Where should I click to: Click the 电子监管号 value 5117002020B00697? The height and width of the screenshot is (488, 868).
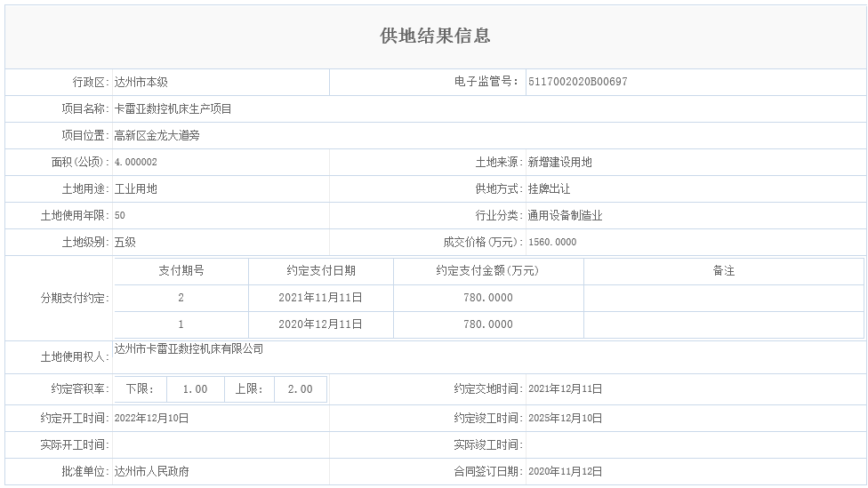[578, 82]
